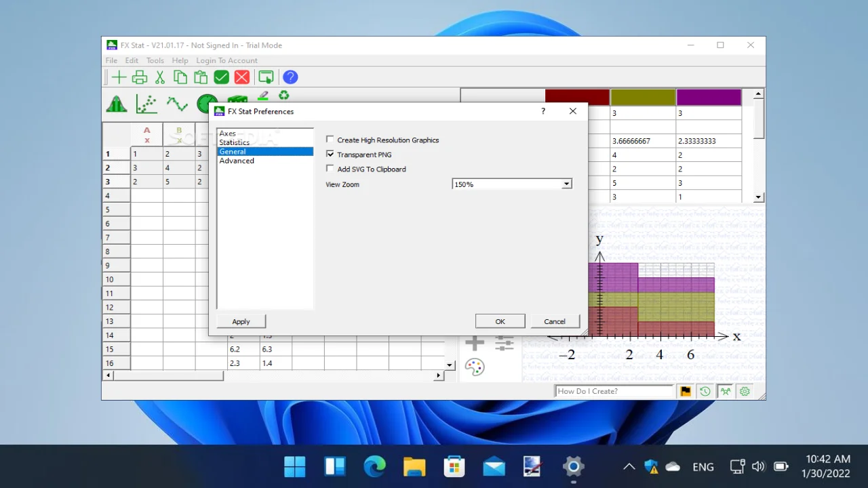Screen dimensions: 868x488
Task: Click the spreadsheet horizontal scroll left arrow
Action: pyautogui.click(x=108, y=375)
